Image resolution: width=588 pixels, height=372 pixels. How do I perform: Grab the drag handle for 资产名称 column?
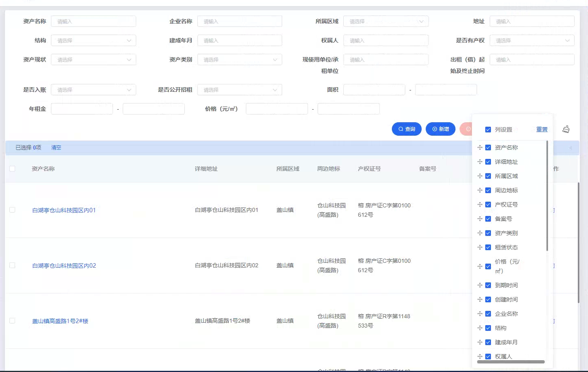[480, 147]
